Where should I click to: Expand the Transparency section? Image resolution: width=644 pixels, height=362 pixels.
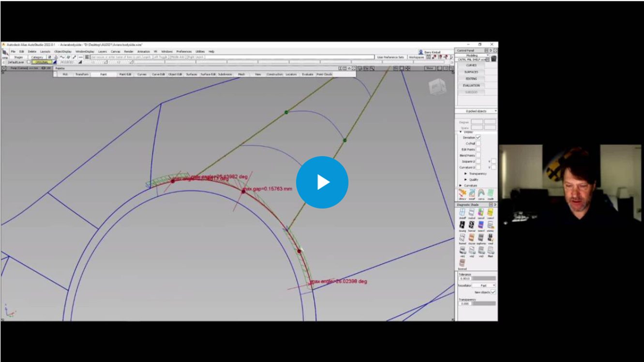466,173
